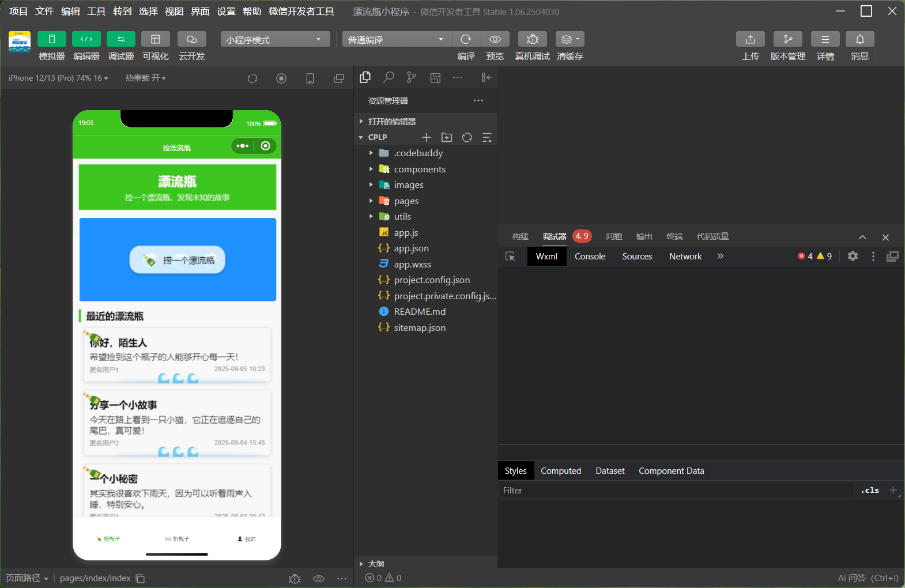Switch to the Sources tab
The width and height of the screenshot is (905, 588).
coord(637,257)
